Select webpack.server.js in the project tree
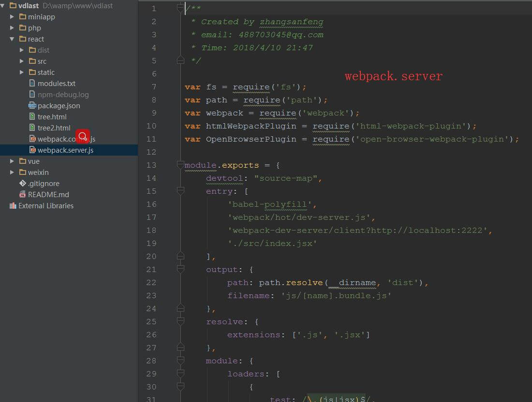 (x=65, y=150)
